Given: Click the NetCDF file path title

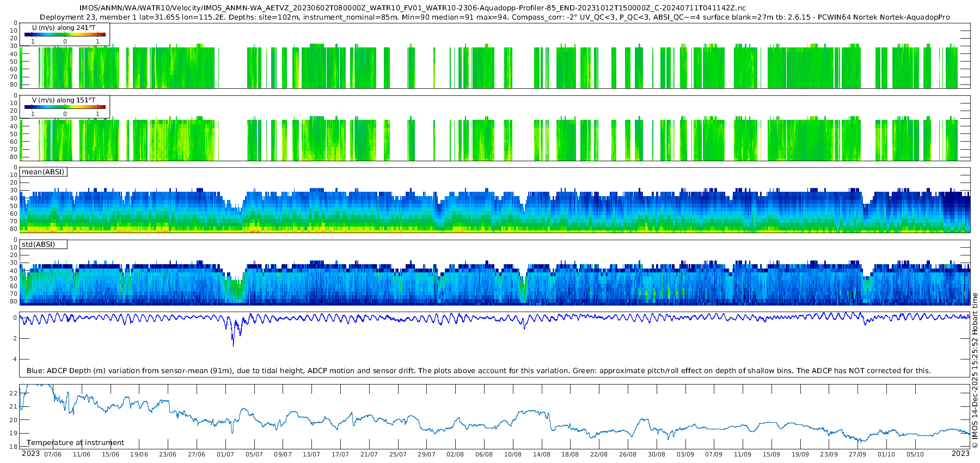Looking at the screenshot, I should 412,8.
